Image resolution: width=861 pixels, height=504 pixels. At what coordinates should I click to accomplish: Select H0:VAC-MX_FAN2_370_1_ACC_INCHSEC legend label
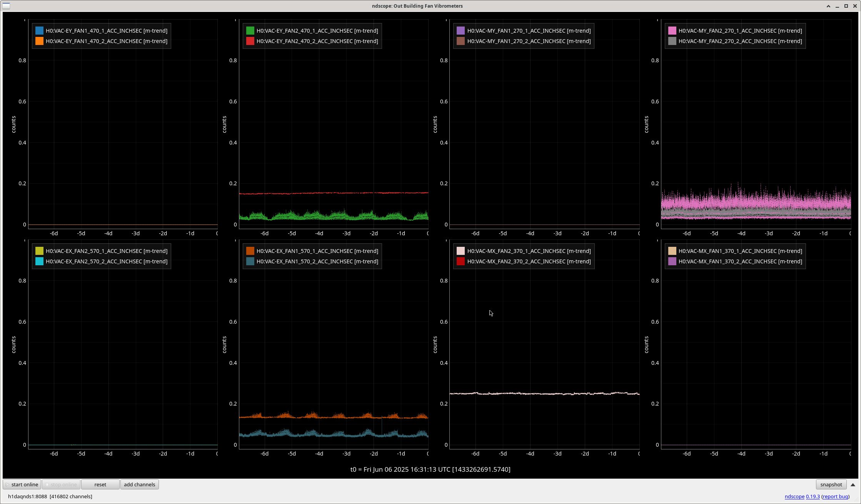529,251
